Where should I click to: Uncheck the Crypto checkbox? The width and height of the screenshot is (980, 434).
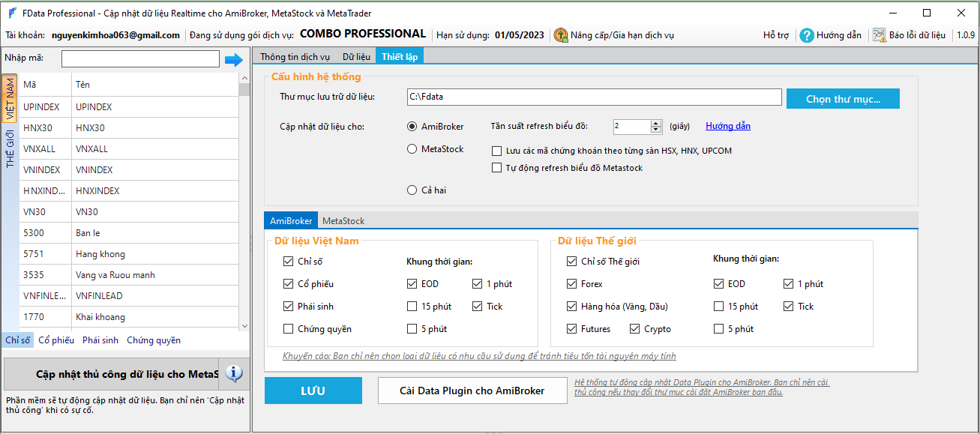coord(635,329)
